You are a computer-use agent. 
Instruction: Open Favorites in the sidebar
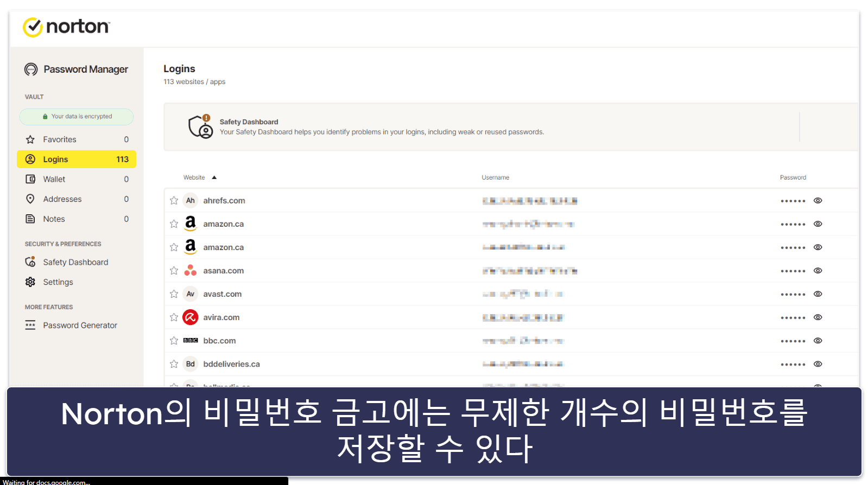tap(77, 139)
